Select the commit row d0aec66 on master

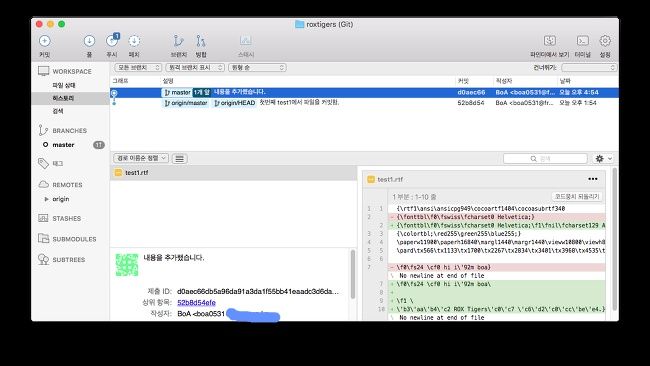click(364, 92)
